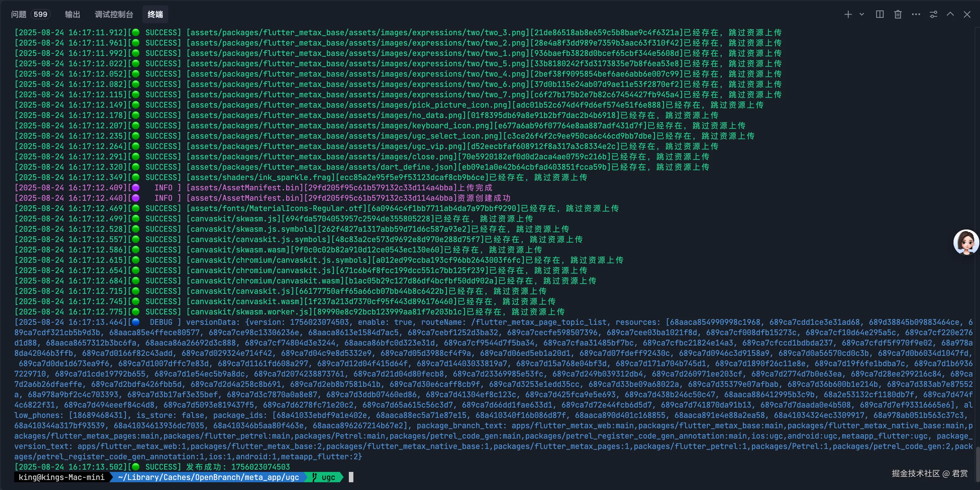Open the 调试控制台 tab
The width and height of the screenshot is (980, 490).
click(114, 15)
